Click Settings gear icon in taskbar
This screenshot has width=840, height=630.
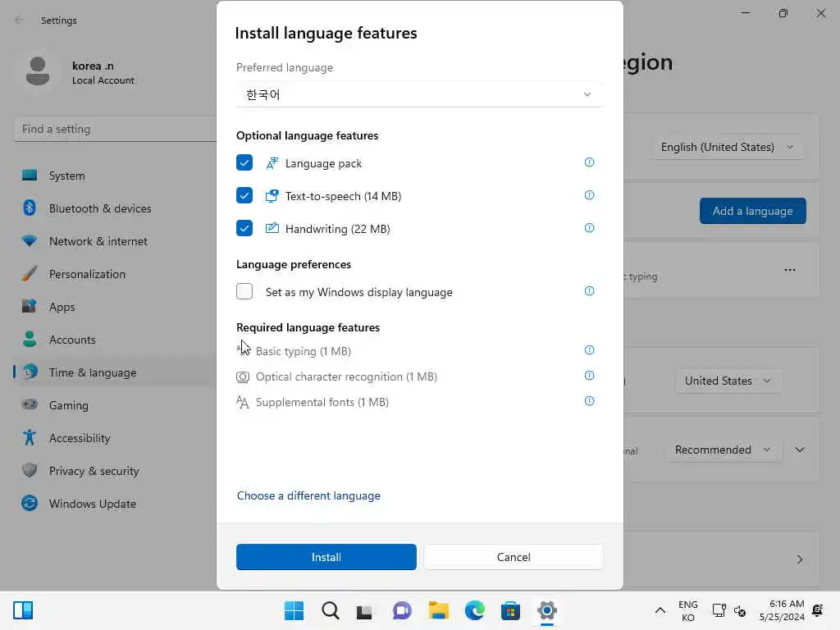tap(546, 610)
